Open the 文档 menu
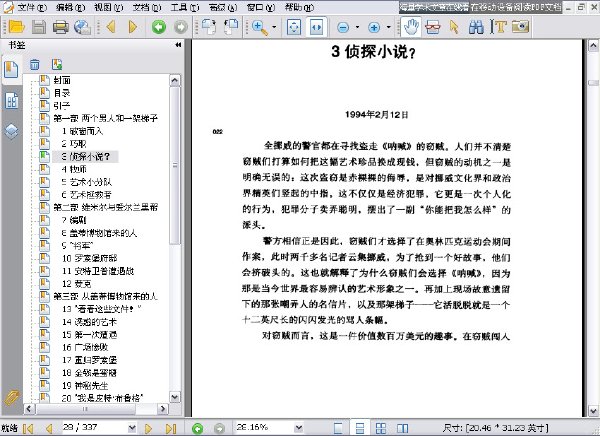The height and width of the screenshot is (436, 600). click(x=147, y=7)
